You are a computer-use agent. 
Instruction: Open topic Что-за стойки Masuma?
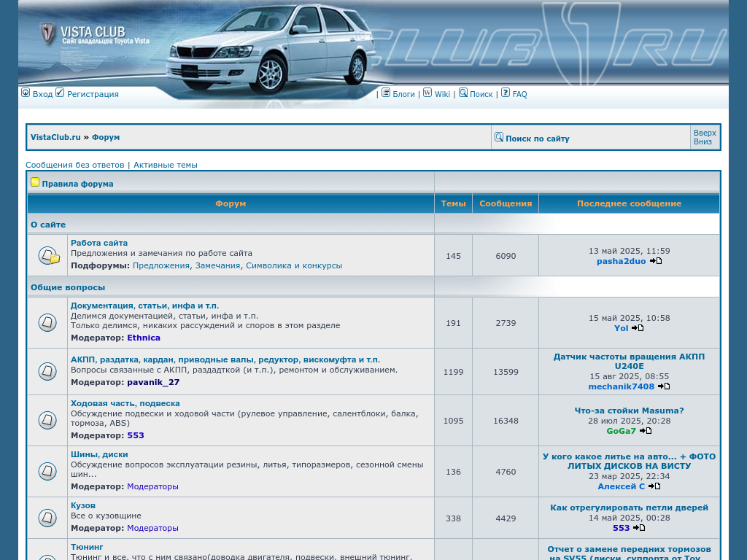(629, 411)
